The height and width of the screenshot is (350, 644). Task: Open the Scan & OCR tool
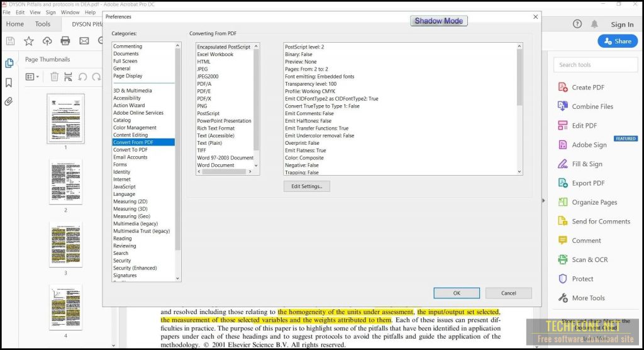point(583,259)
